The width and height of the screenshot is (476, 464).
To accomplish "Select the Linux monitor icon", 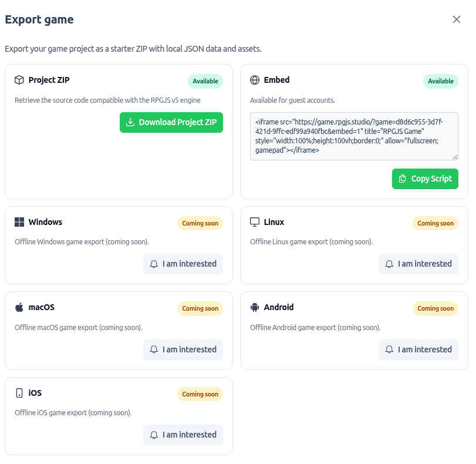I will pyautogui.click(x=255, y=221).
